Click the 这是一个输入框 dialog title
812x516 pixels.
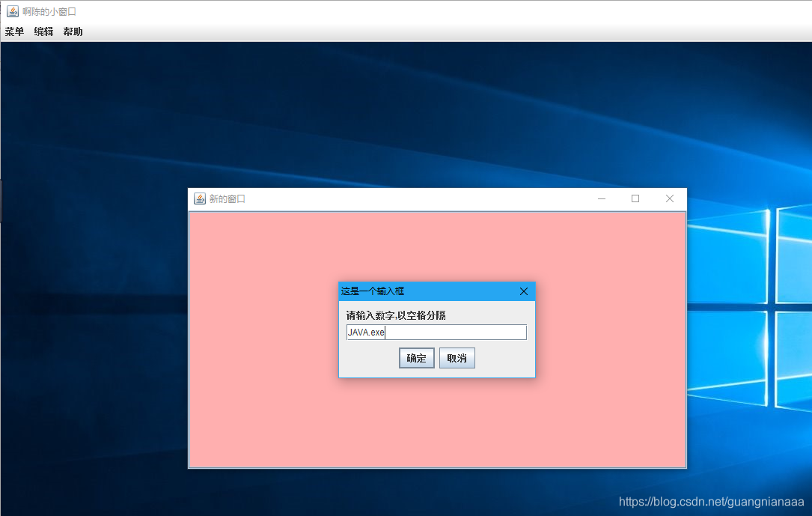tap(373, 291)
